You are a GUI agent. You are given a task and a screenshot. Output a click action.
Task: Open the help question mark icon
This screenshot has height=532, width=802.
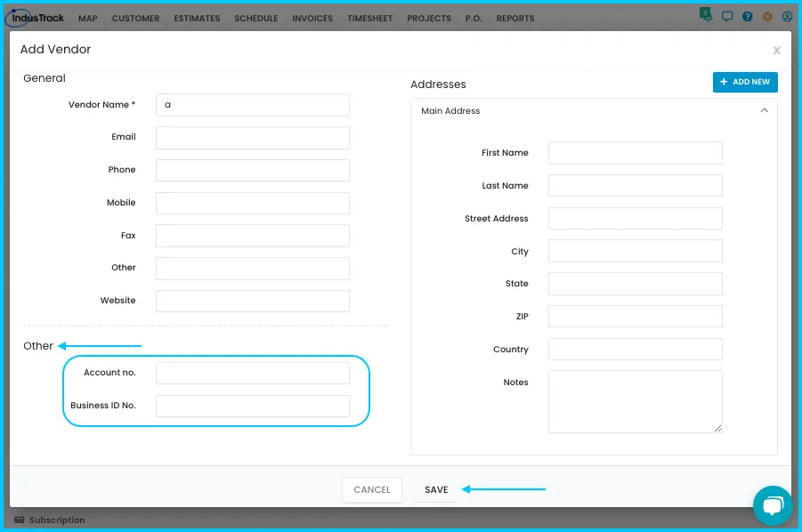(x=748, y=16)
